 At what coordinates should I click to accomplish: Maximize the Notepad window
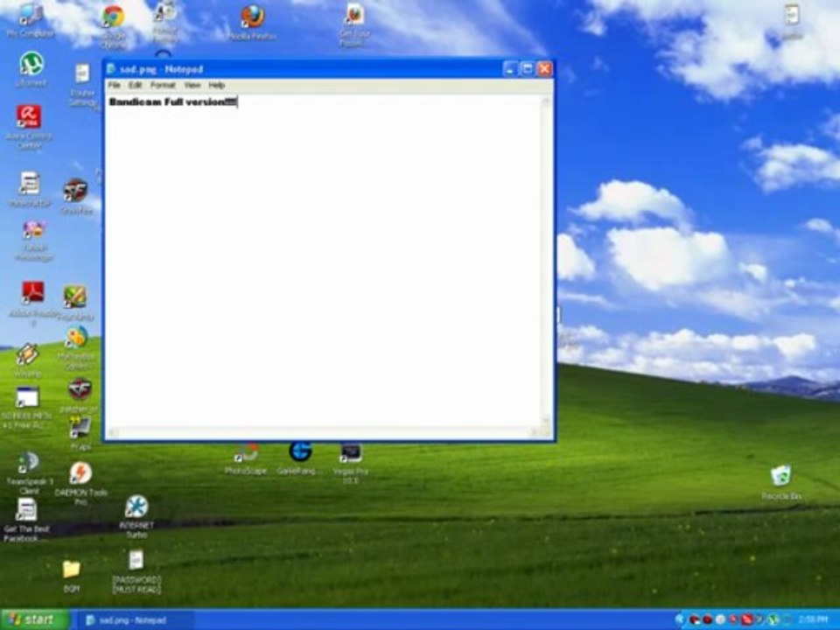tap(527, 68)
